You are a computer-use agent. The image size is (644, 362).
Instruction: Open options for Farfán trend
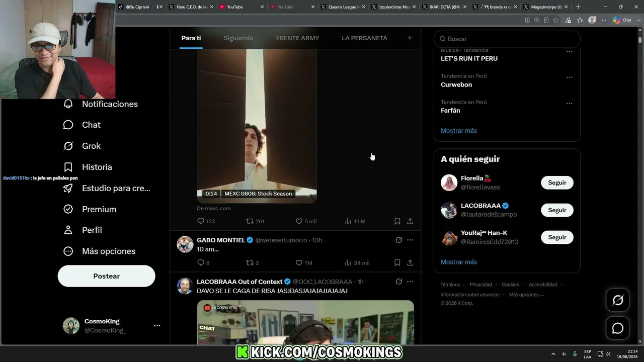(x=570, y=104)
